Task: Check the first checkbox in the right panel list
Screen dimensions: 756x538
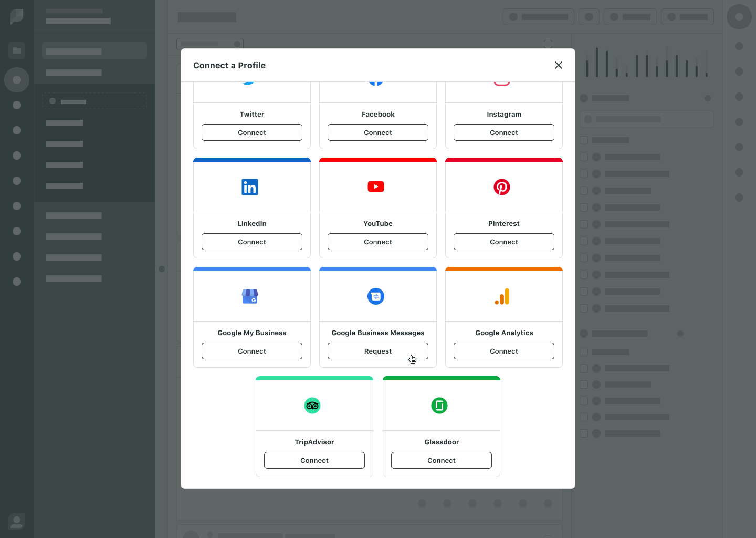Action: pyautogui.click(x=584, y=140)
